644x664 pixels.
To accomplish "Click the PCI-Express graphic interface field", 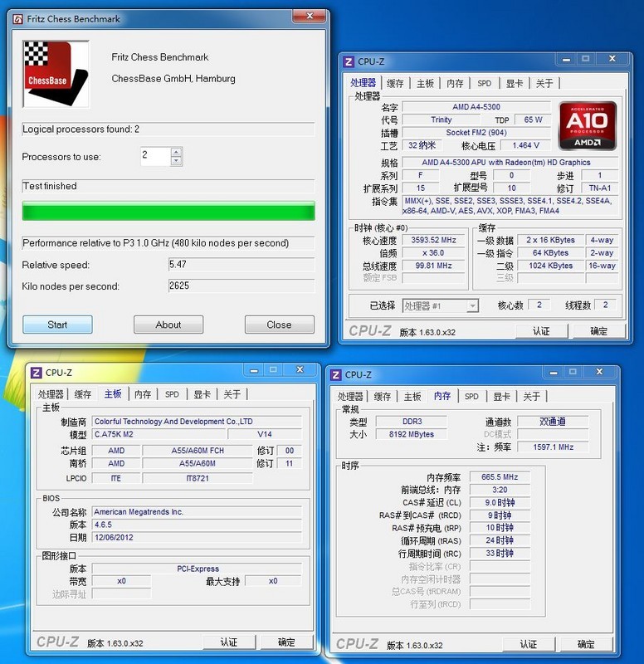I will tap(197, 569).
